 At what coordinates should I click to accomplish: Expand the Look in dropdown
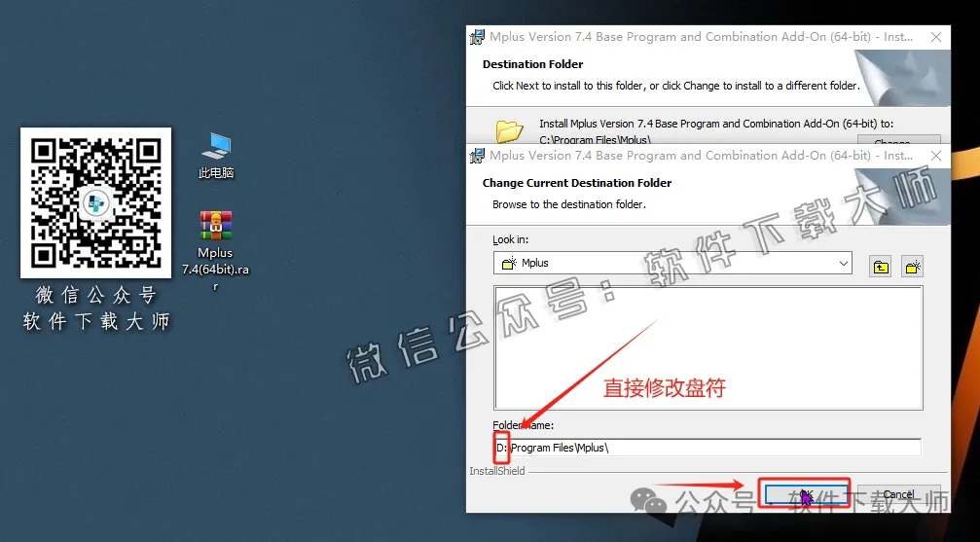click(843, 263)
